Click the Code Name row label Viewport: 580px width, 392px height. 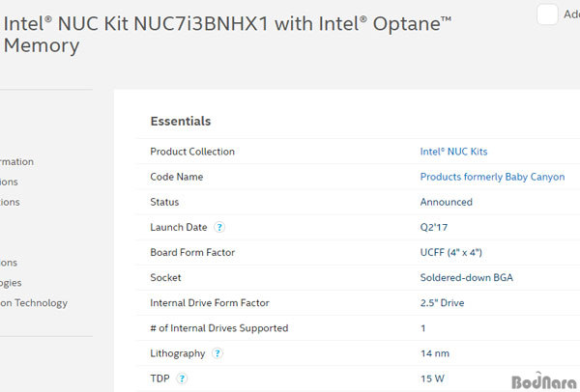pyautogui.click(x=177, y=177)
